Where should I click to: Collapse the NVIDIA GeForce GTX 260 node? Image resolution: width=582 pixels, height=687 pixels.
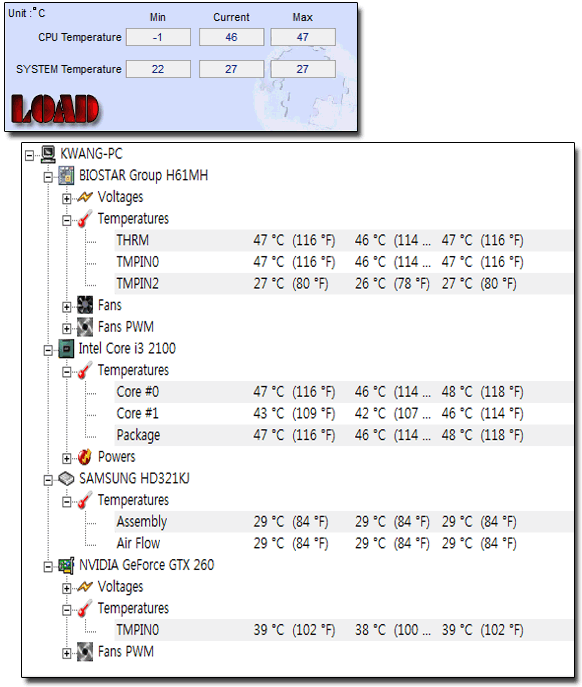[48, 567]
